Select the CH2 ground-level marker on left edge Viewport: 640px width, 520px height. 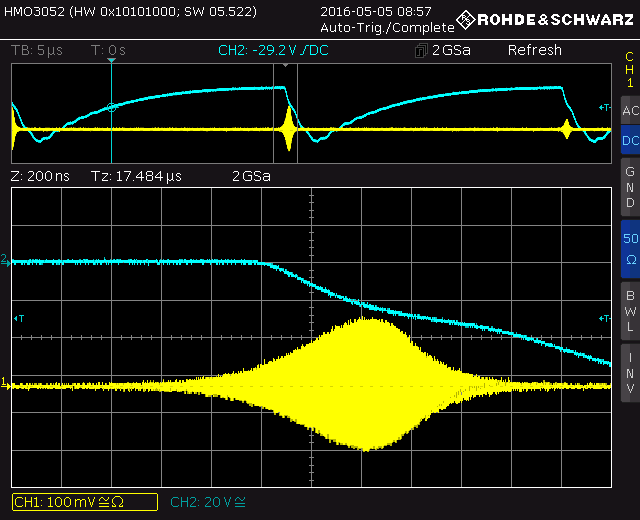pos(6,261)
